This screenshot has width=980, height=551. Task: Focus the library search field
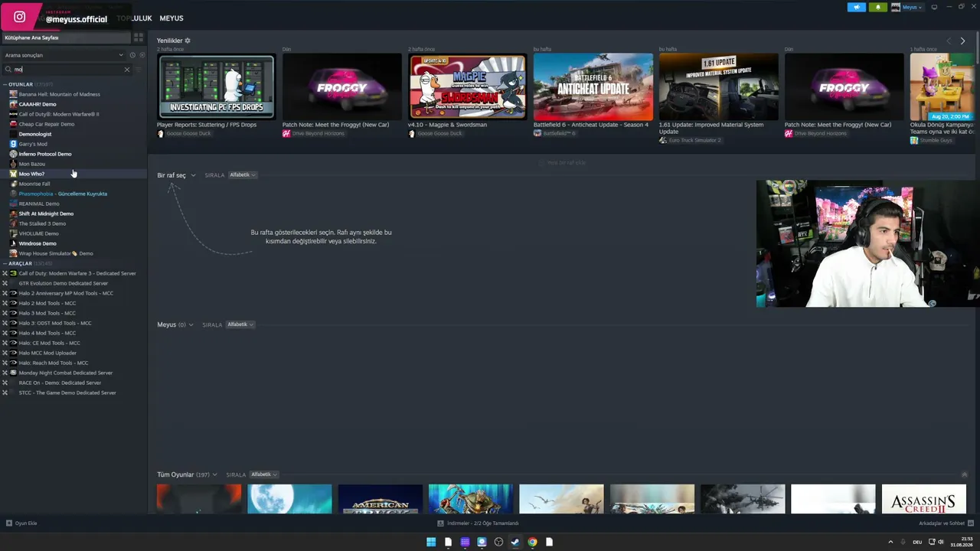click(67, 70)
